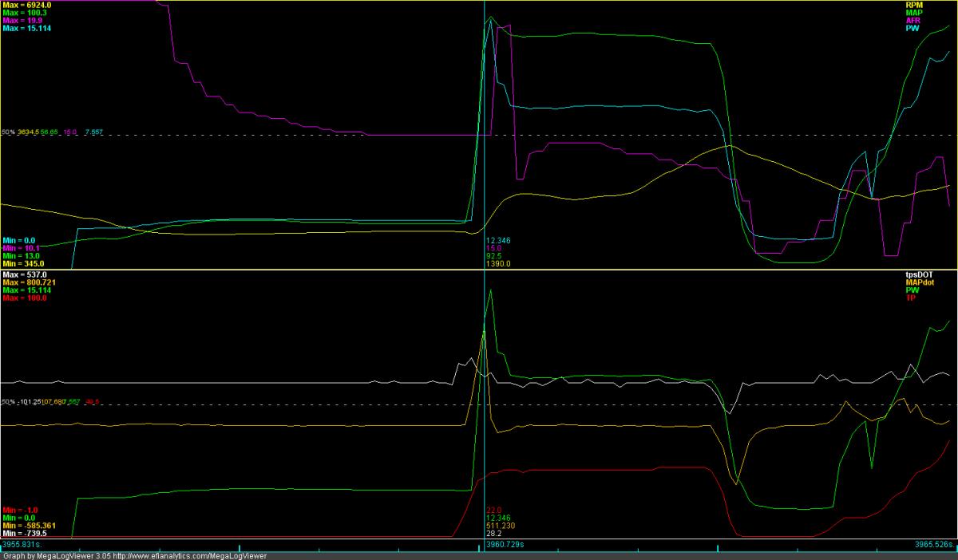The width and height of the screenshot is (958, 560).
Task: Click the green cursor PW value 12.346
Action: [499, 517]
